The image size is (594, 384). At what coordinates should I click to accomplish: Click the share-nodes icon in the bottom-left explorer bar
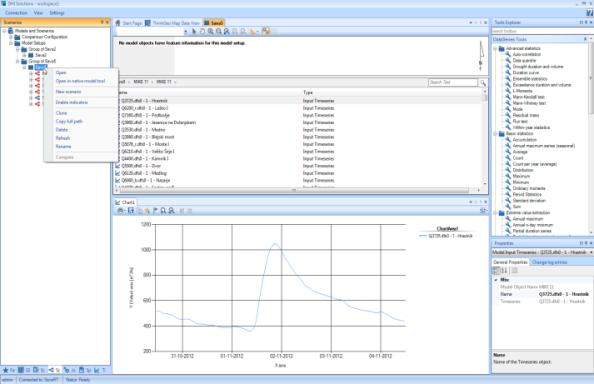(x=51, y=370)
